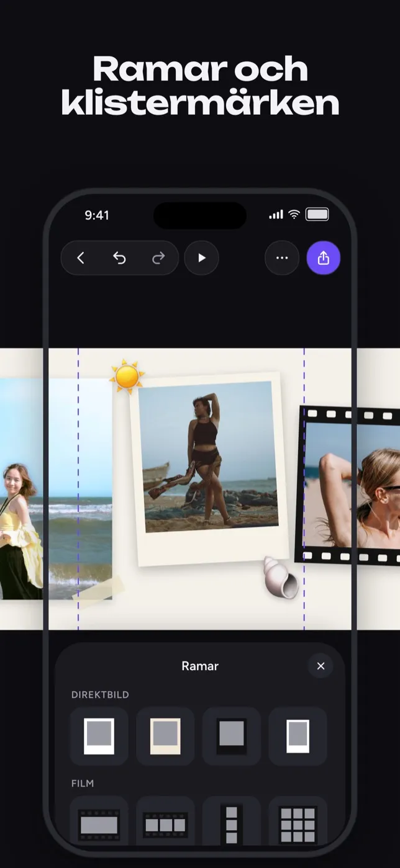The image size is (400, 868).
Task: Open the three-dot more options menu
Action: (x=282, y=258)
